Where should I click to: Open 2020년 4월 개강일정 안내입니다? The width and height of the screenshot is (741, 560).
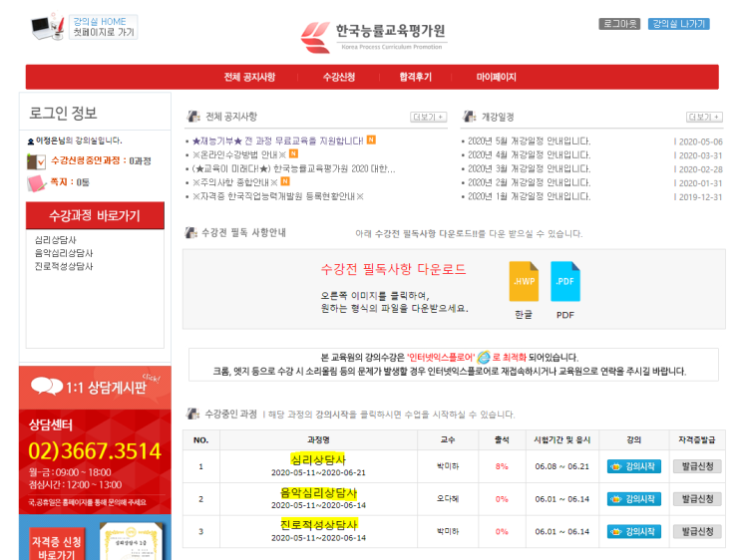[529, 154]
